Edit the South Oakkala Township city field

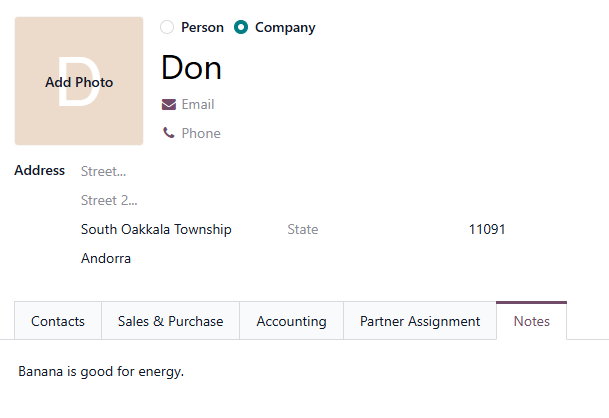170,229
